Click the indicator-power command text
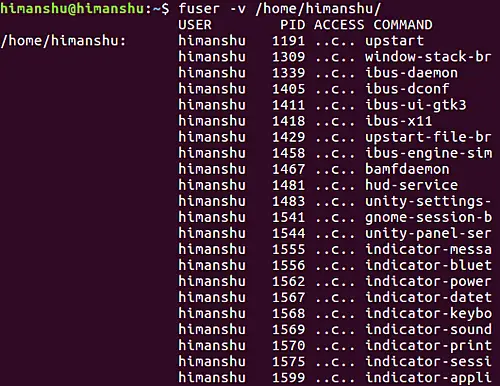Image resolution: width=500 pixels, height=386 pixels. [428, 282]
